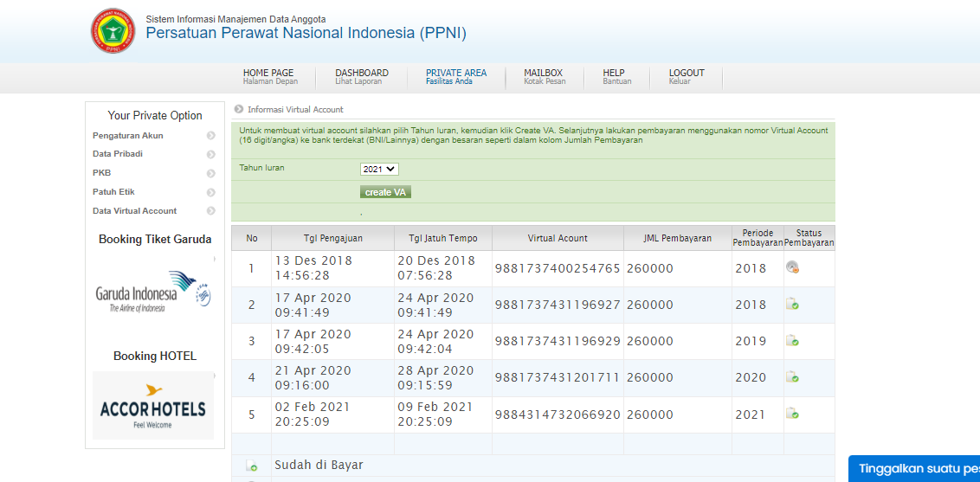Open the MAILBOX menu item
The image size is (980, 482).
coord(545,77)
